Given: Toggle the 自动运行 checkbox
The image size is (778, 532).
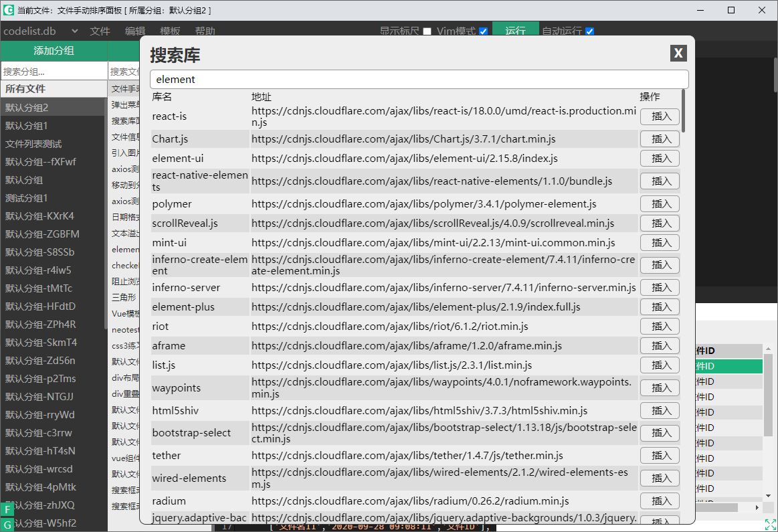Looking at the screenshot, I should 589,31.
